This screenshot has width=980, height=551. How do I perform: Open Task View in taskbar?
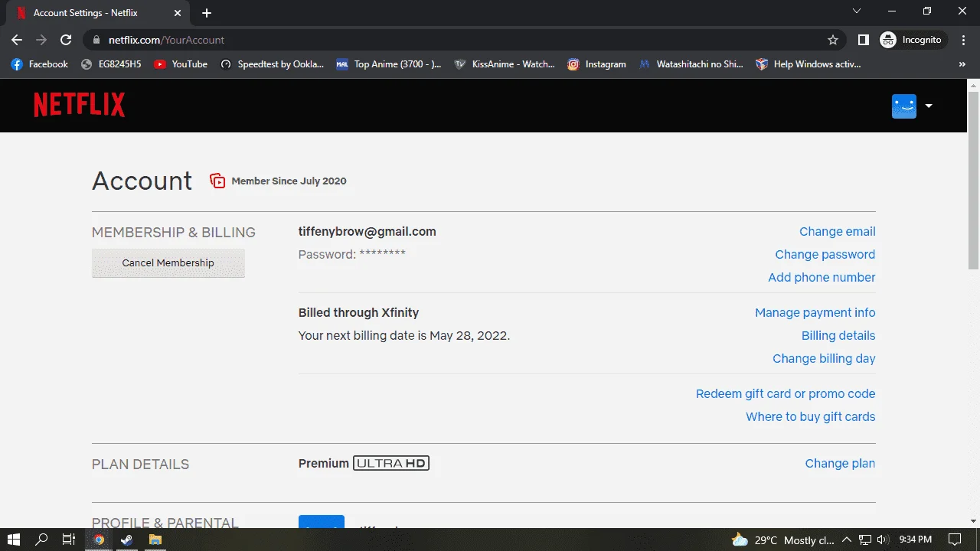68,540
